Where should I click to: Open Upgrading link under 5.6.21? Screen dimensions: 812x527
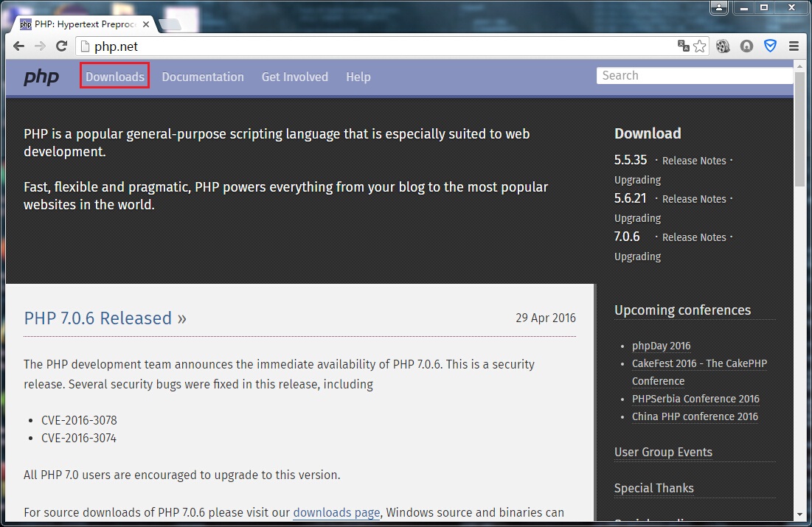pos(637,218)
